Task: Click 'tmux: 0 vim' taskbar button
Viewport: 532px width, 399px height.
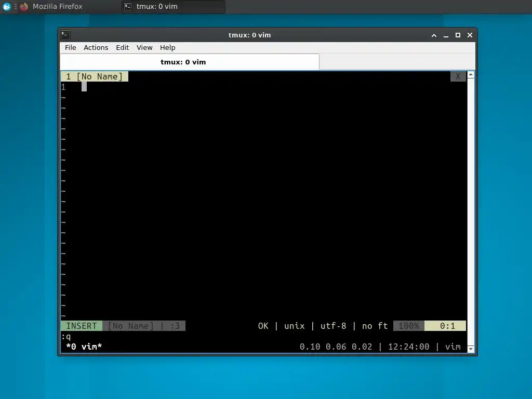Action: pos(174,6)
